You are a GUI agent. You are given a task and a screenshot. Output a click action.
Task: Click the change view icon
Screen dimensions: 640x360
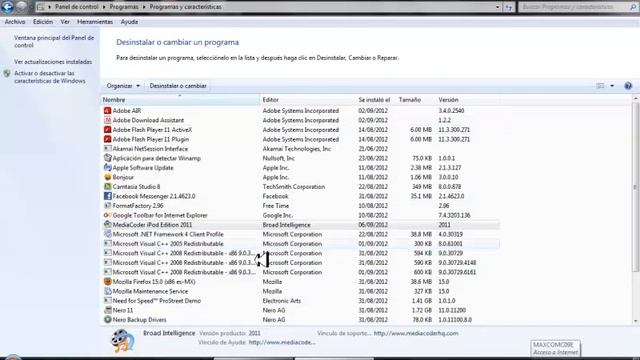(600, 86)
